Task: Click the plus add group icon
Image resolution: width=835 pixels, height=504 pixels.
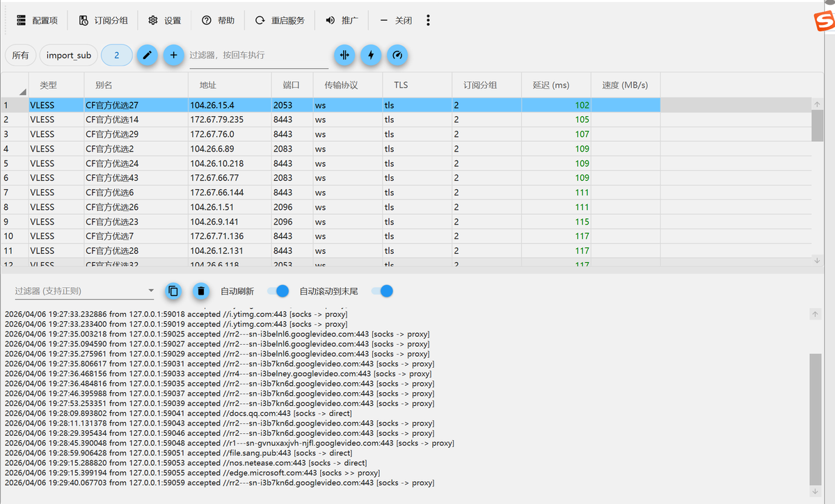Action: [x=174, y=56]
